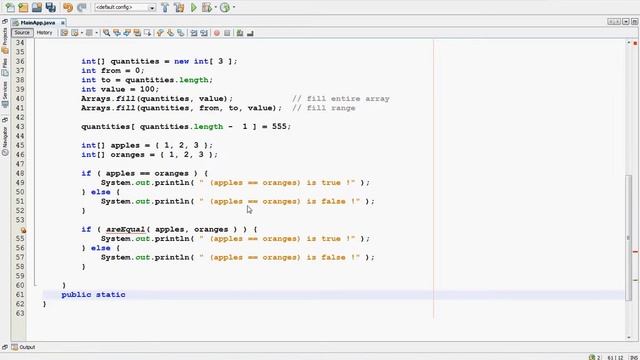Open the Services side panel tab
640x360 pixels.
click(x=5, y=95)
